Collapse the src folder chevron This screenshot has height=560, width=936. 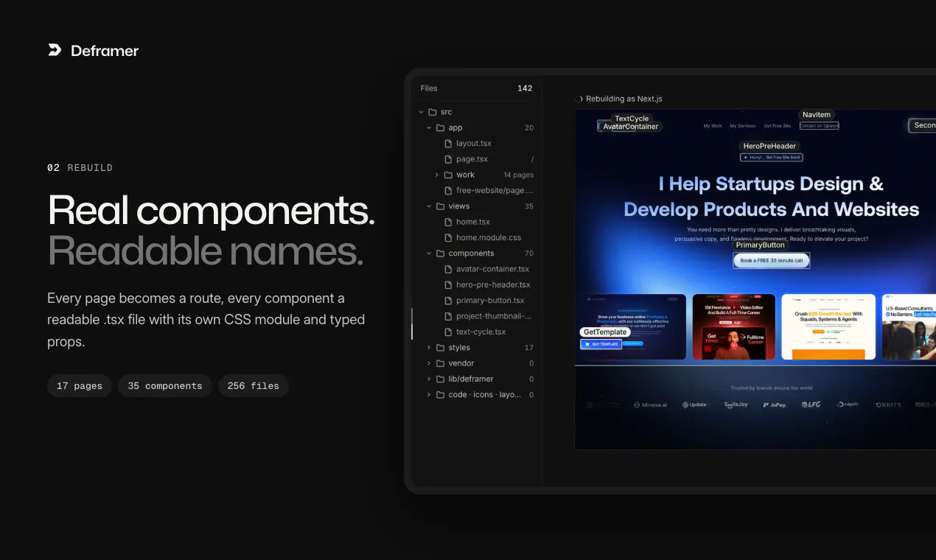point(422,112)
